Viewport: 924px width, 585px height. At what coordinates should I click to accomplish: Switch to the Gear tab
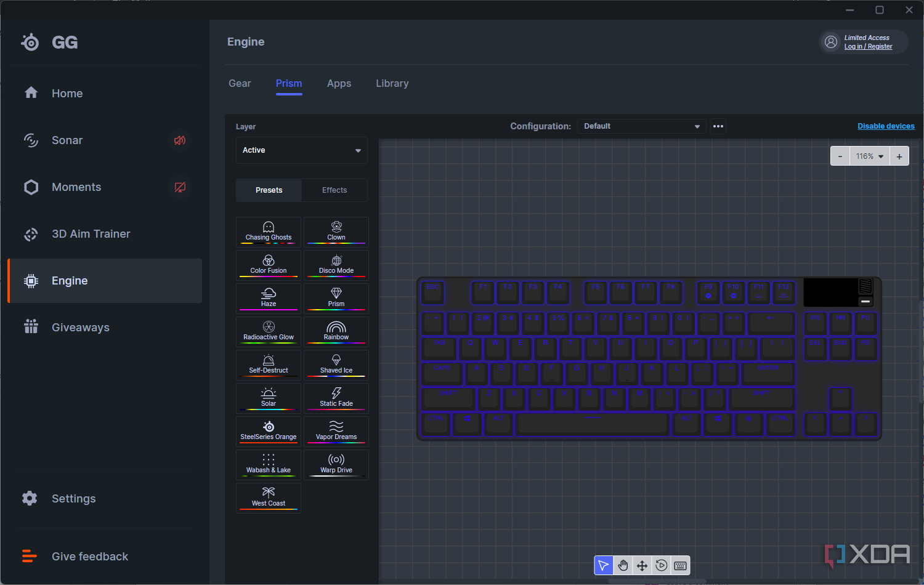[x=240, y=83]
